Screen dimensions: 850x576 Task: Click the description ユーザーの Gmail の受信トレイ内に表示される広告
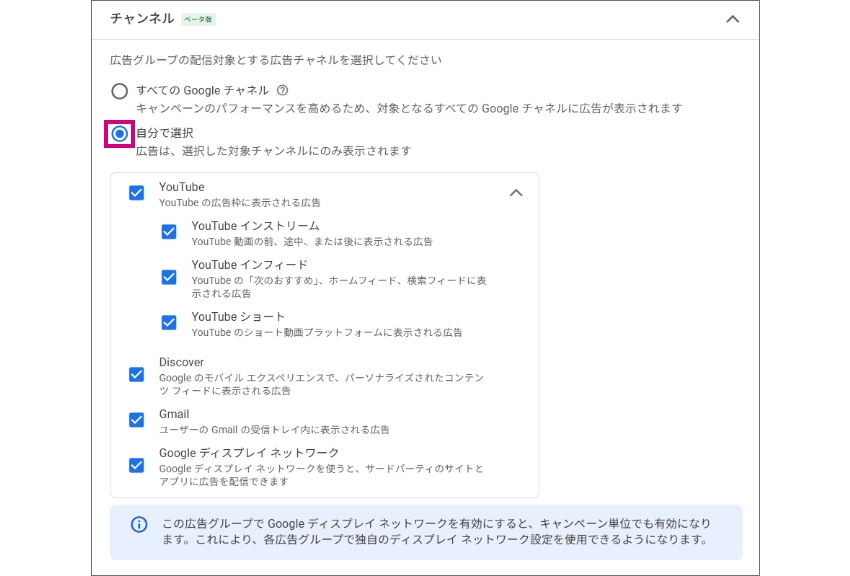coord(274,430)
